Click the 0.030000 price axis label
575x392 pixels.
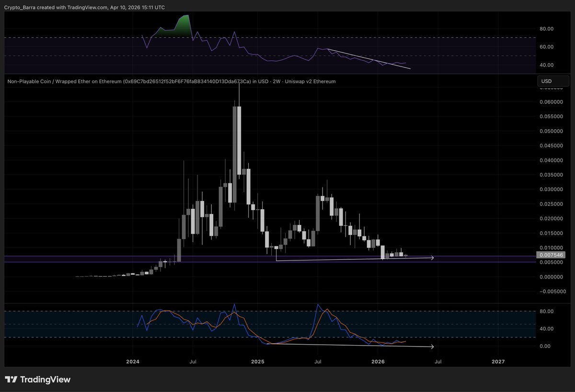click(x=551, y=190)
